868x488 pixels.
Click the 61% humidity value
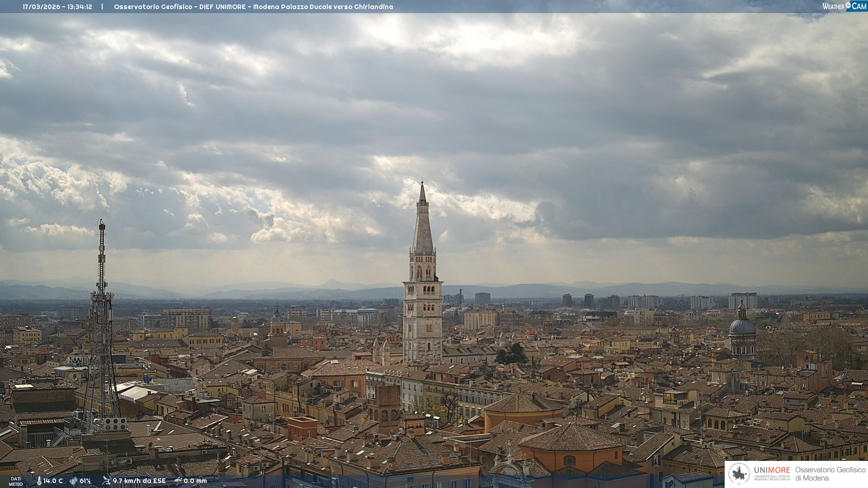85,481
